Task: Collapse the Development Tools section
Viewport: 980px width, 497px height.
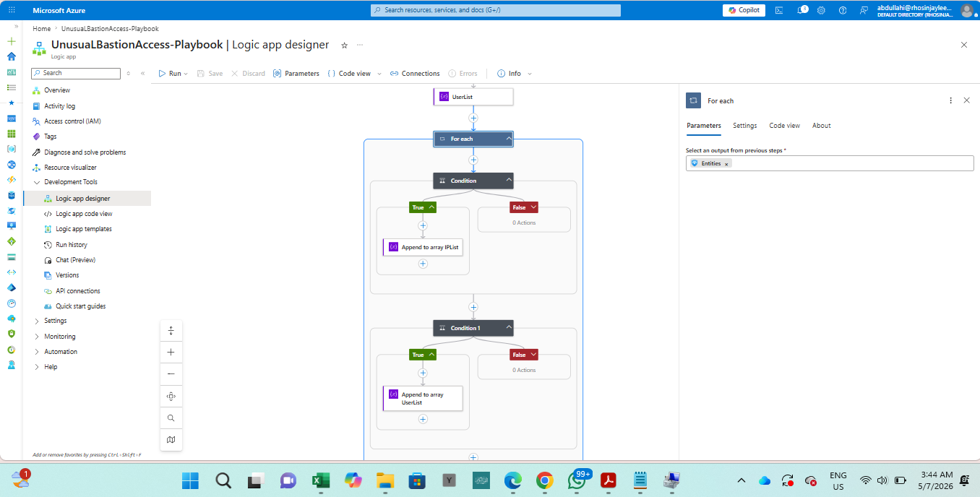Action: (x=37, y=182)
